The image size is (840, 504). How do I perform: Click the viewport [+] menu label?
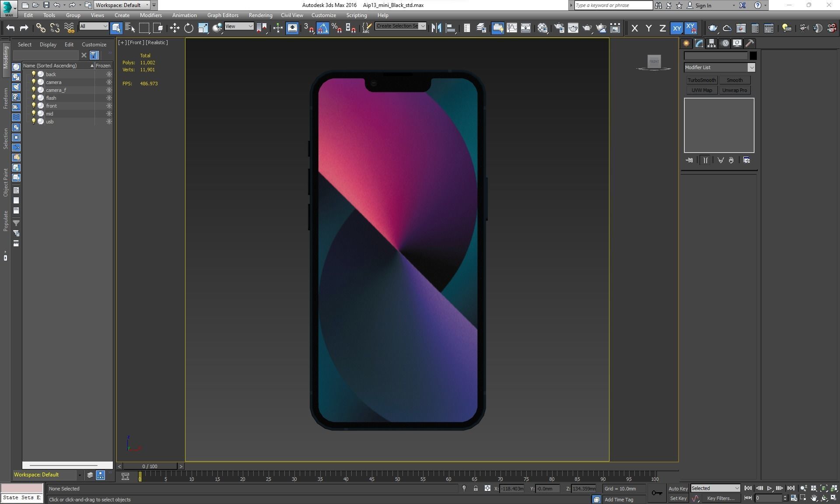pos(122,42)
